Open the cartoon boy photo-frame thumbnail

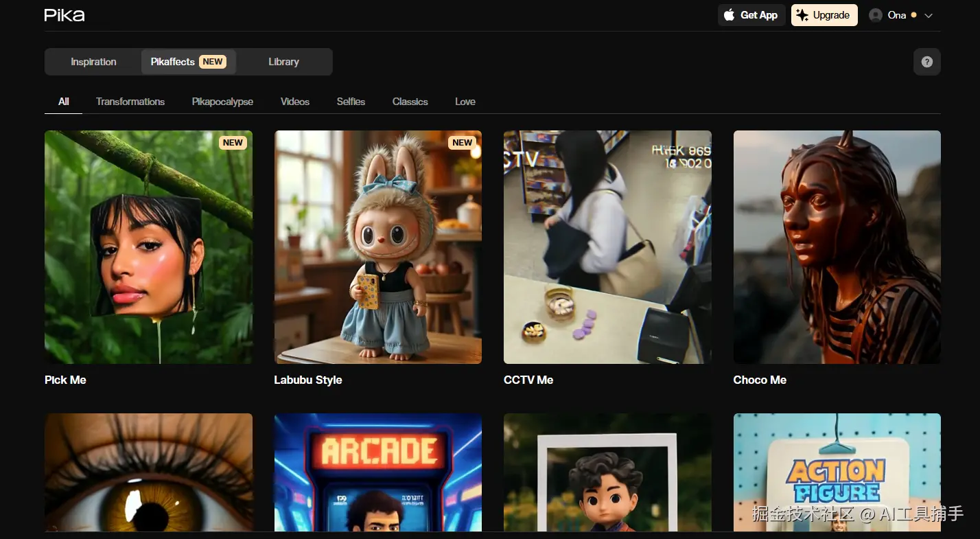click(x=607, y=472)
